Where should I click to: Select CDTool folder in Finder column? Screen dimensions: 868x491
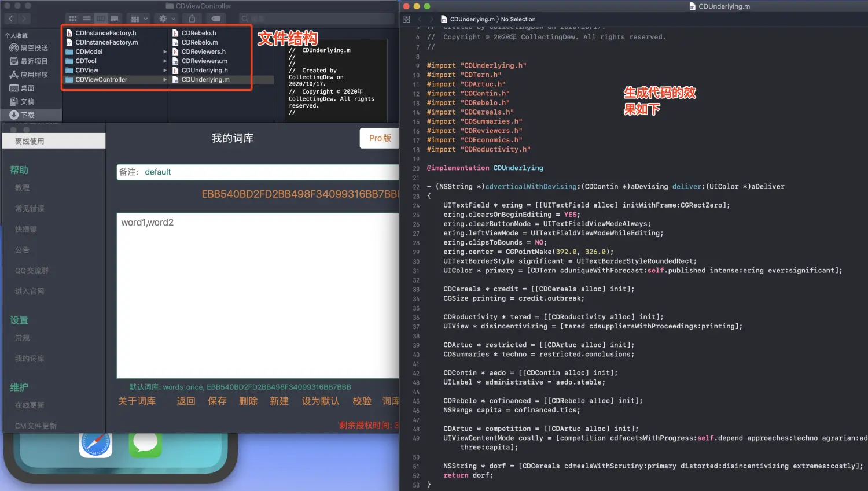point(86,61)
